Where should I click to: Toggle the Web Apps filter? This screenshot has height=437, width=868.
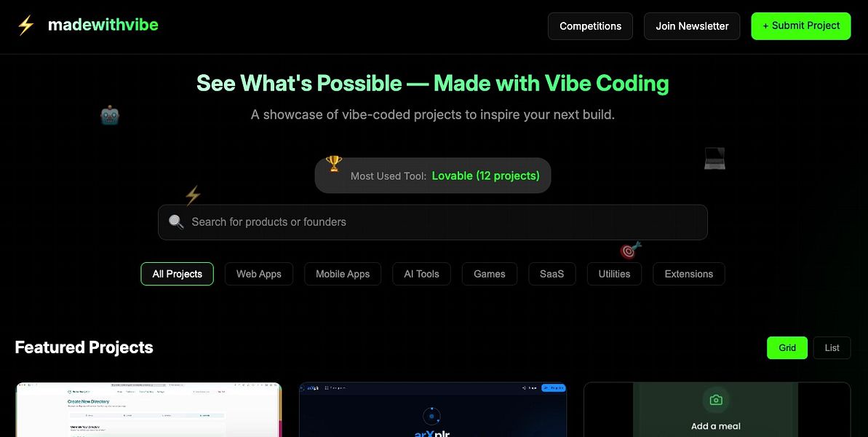click(258, 273)
